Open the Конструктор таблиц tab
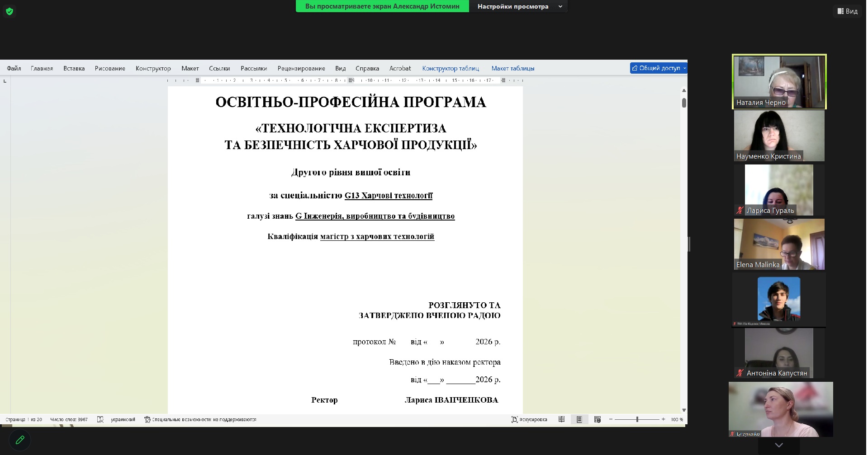Viewport: 868px width, 455px height. point(450,68)
